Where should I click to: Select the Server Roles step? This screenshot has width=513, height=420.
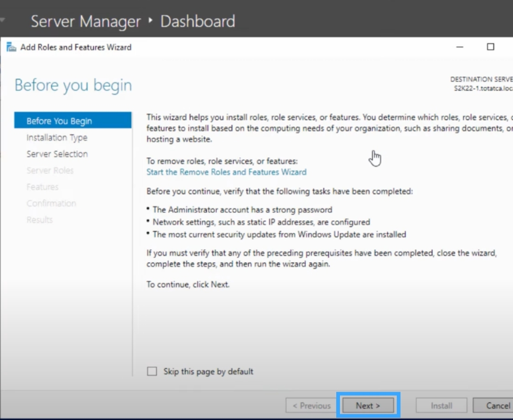(x=50, y=170)
